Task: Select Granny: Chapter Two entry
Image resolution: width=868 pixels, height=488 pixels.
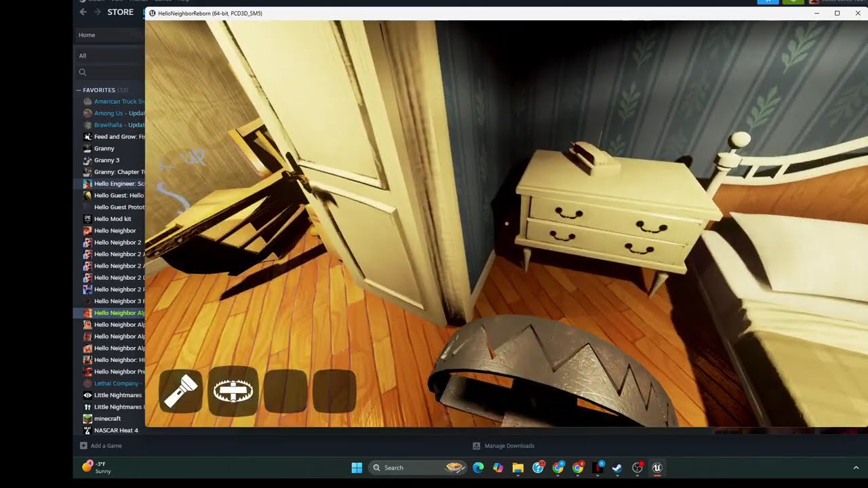Action: [x=119, y=172]
